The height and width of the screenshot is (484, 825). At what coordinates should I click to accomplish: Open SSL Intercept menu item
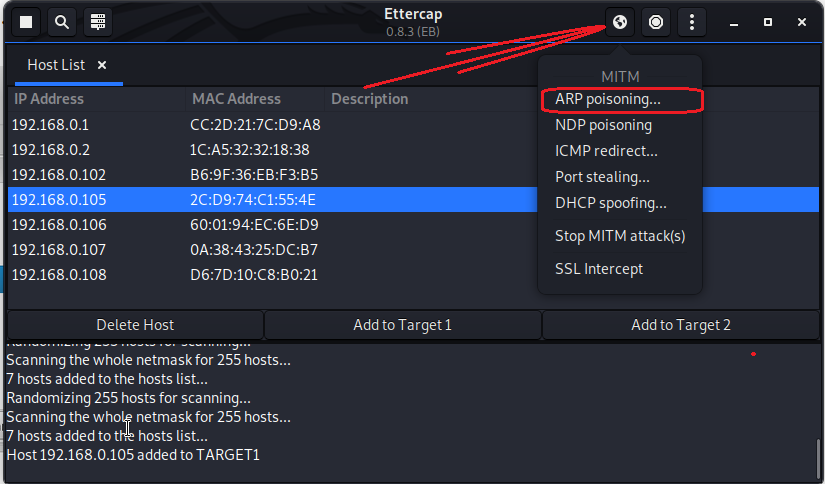(599, 269)
